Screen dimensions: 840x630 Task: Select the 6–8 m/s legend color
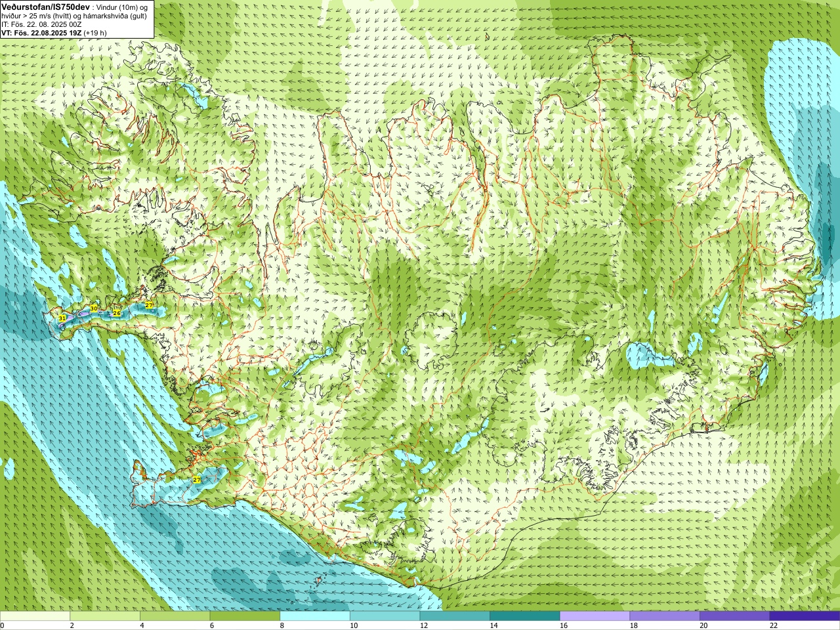(245, 616)
